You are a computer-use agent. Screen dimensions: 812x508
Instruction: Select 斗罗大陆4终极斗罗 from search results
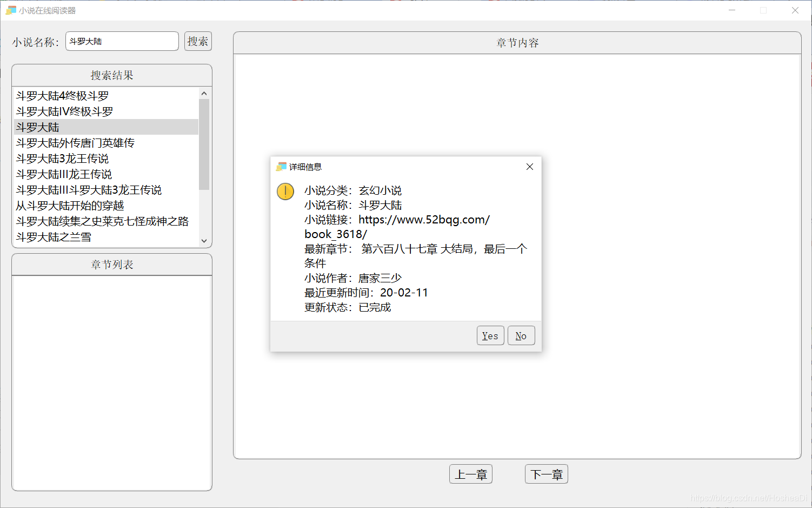point(62,95)
